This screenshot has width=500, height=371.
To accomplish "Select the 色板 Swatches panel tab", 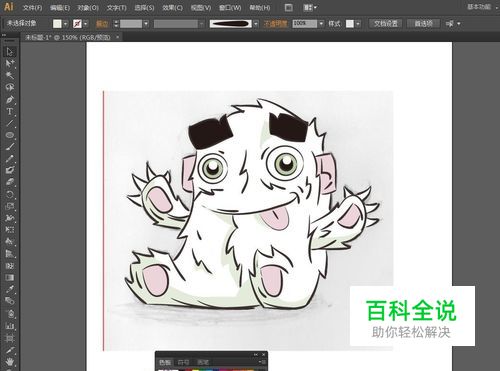I will 165,362.
